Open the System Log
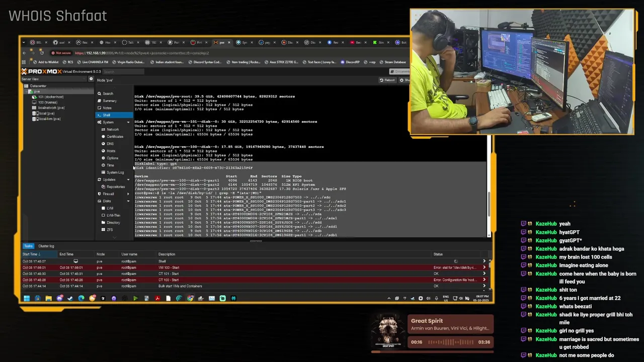Screen dimensions: 644x362 (115, 172)
